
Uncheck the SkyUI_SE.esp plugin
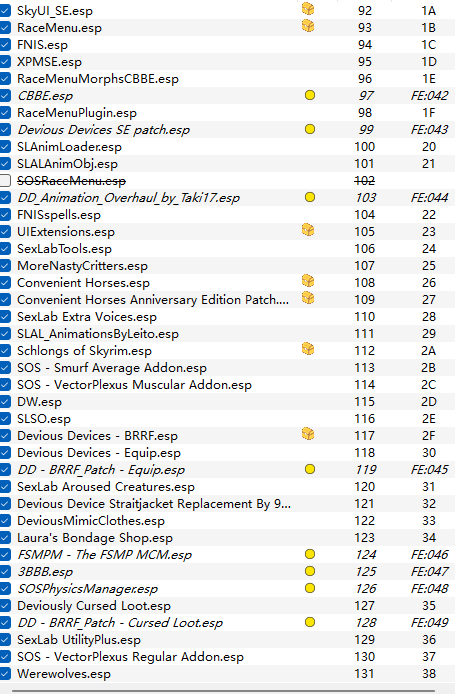click(x=5, y=11)
